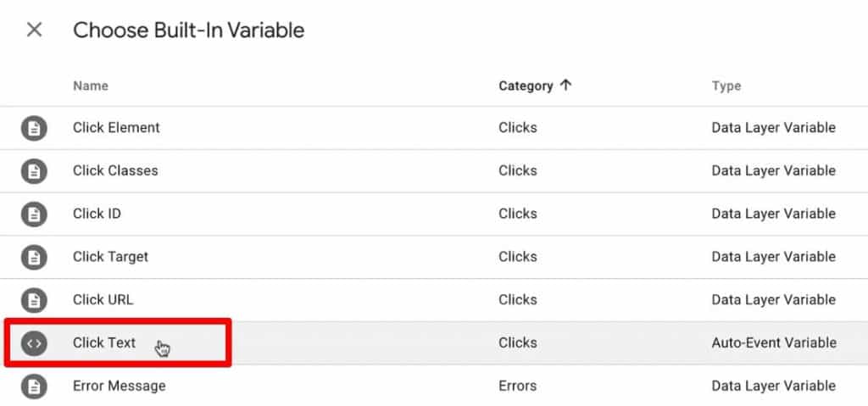The height and width of the screenshot is (406, 868).
Task: Click the Category sort arrow
Action: pyautogui.click(x=565, y=86)
